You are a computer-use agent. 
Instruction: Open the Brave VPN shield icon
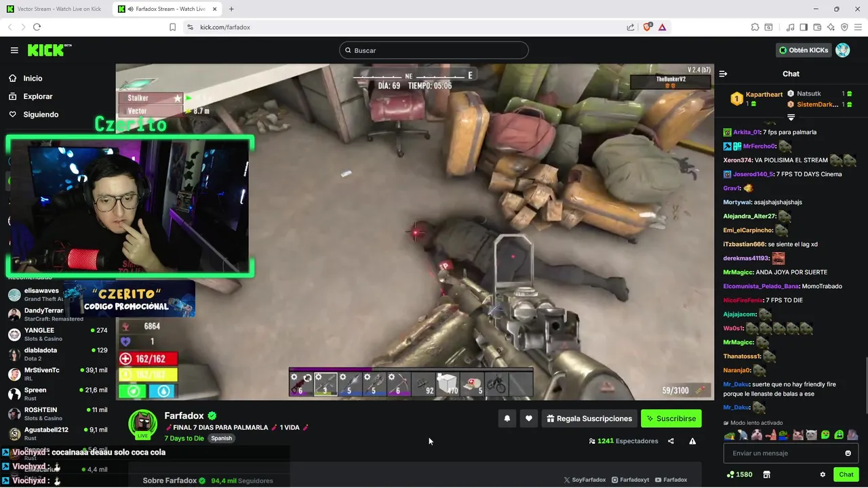coord(844,27)
